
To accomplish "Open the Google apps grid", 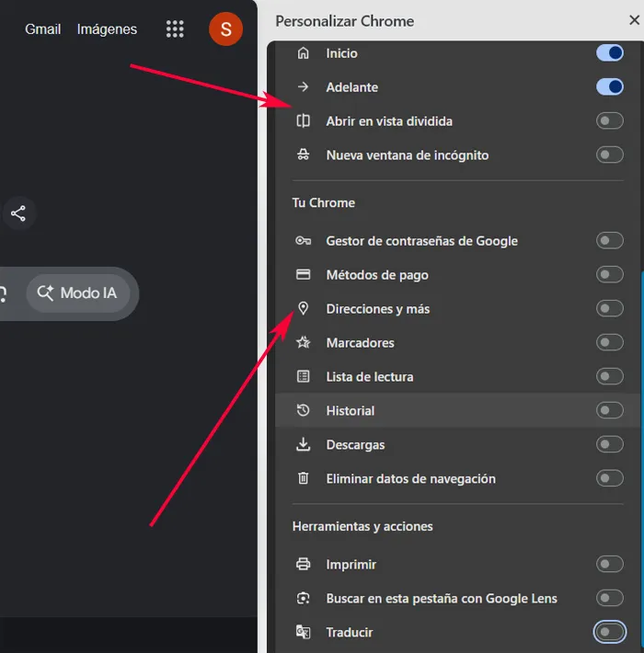I will pyautogui.click(x=175, y=29).
